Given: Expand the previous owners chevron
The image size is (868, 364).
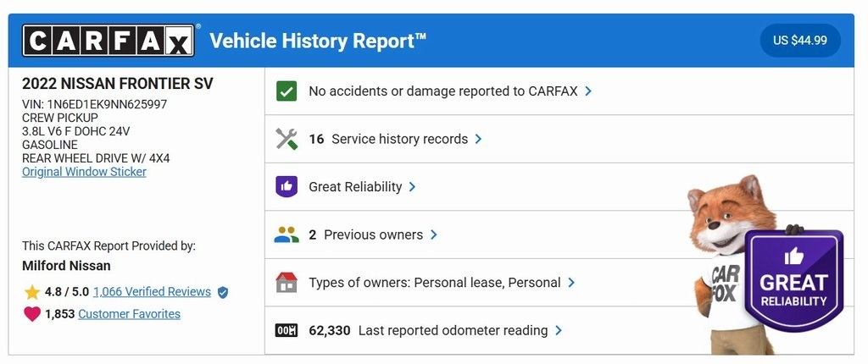Looking at the screenshot, I should (x=434, y=234).
